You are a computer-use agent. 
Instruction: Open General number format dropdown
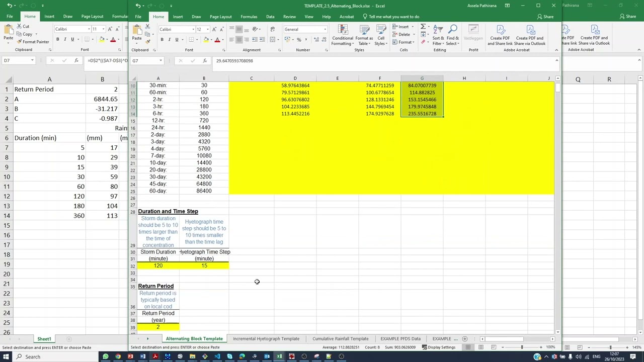point(325,29)
